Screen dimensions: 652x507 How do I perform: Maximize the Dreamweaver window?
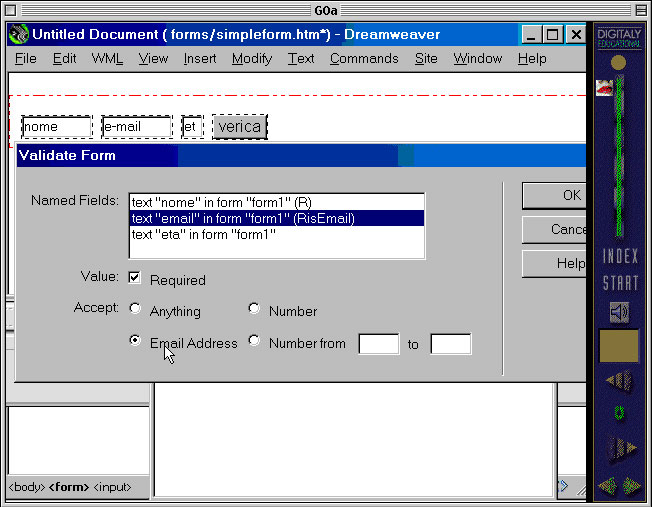point(553,35)
